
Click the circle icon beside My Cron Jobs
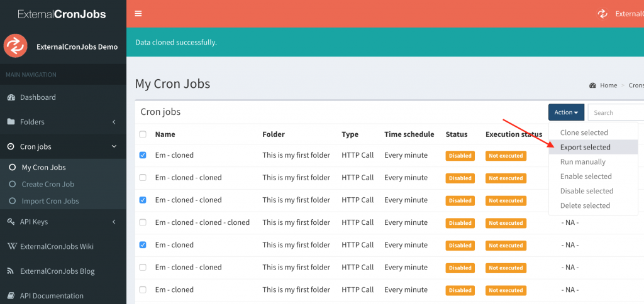tap(13, 167)
